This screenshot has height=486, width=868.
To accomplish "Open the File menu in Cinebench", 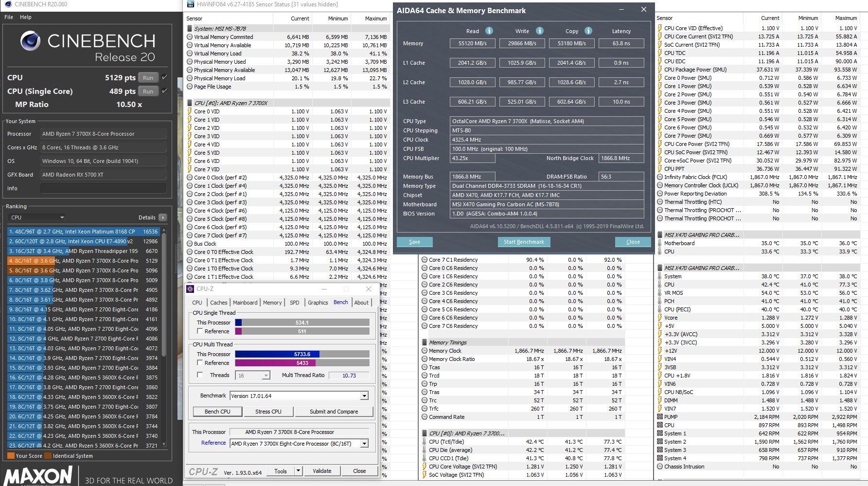I will click(x=9, y=17).
